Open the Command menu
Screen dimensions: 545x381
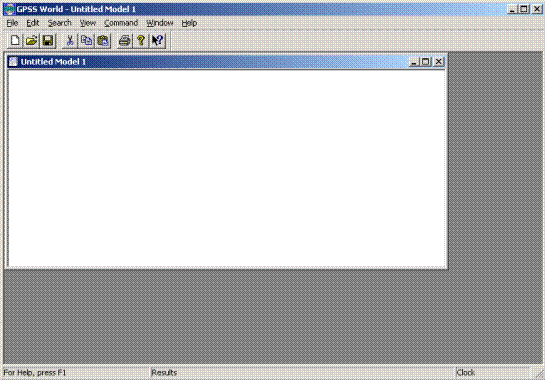click(121, 23)
